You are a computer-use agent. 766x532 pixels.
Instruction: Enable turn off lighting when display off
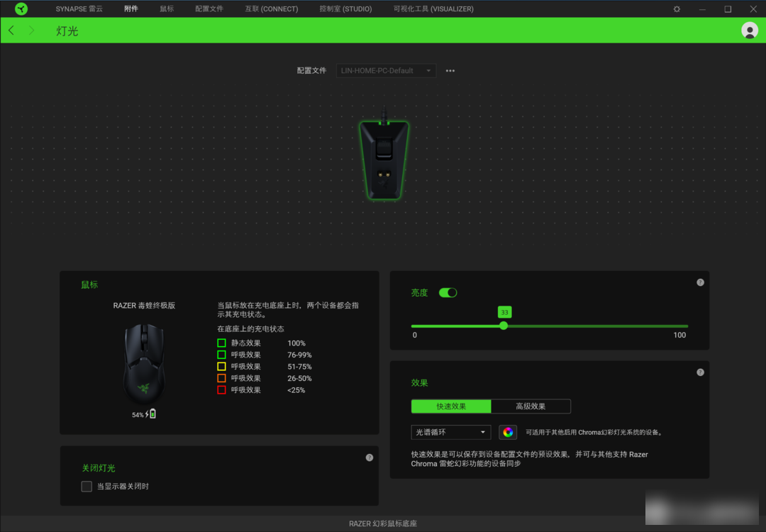click(x=87, y=487)
